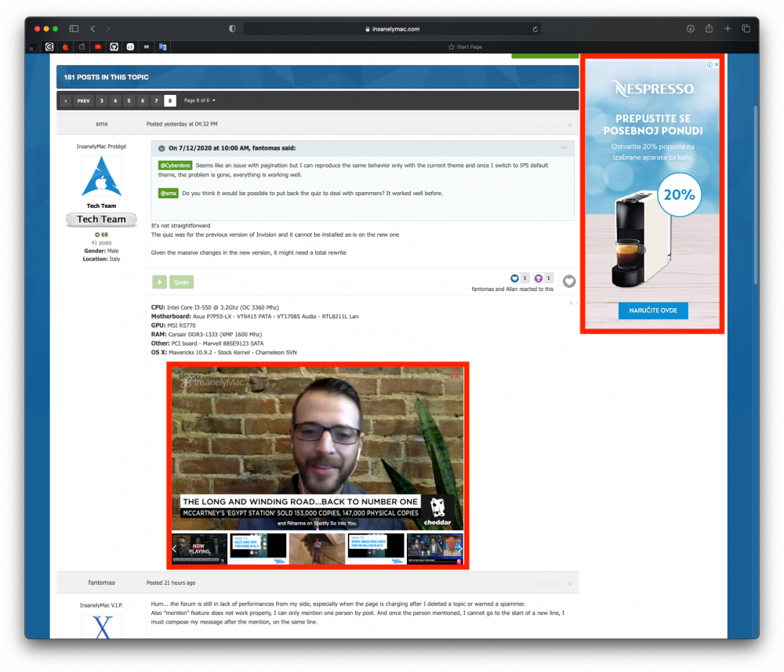
Task: Close the Nespresso ad
Action: pos(717,65)
